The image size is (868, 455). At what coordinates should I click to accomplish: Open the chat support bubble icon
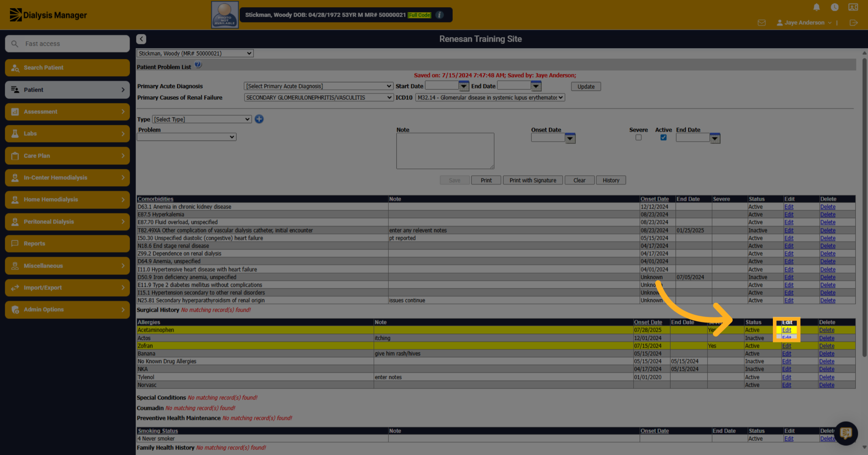pos(846,433)
